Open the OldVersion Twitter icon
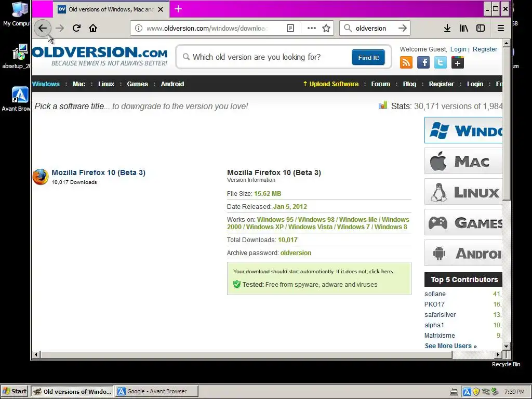The width and height of the screenshot is (532, 399). [x=441, y=62]
